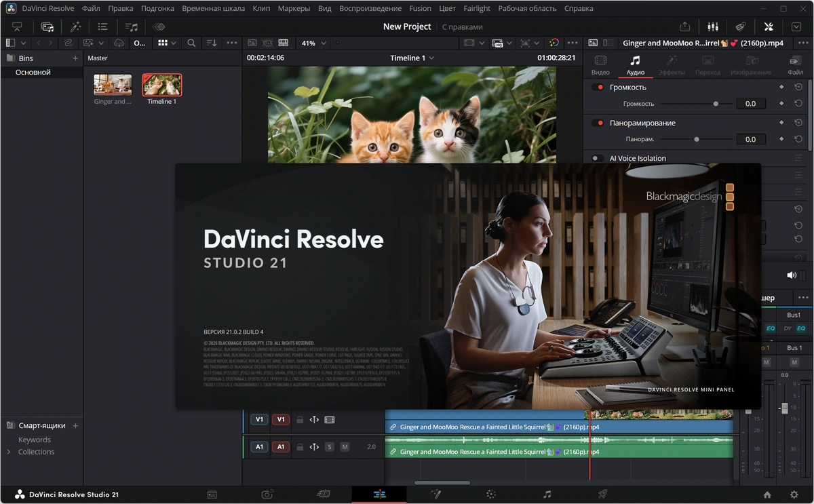814x504 pixels.
Task: Switch to the Файл inspector tab
Action: [795, 65]
